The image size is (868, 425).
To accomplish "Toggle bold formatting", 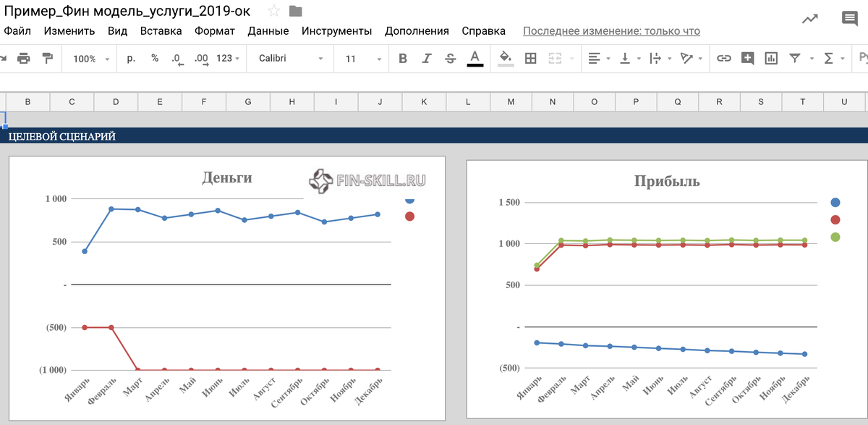I will pos(403,59).
